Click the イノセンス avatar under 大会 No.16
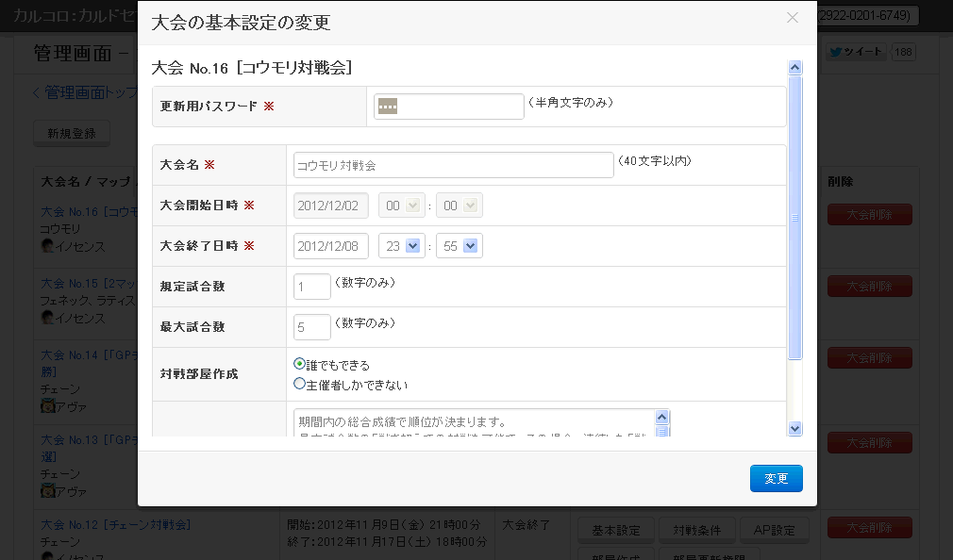 tap(46, 246)
